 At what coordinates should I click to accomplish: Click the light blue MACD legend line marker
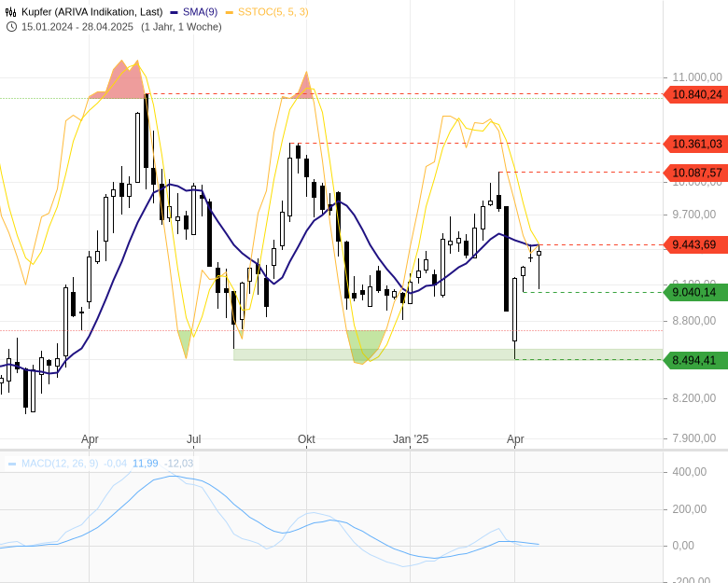coord(12,464)
